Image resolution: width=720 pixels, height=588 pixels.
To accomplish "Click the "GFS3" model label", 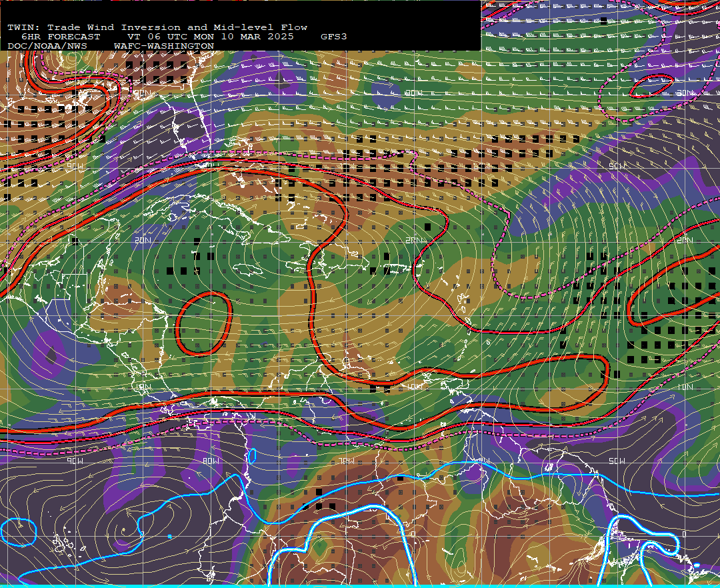I will pyautogui.click(x=334, y=37).
